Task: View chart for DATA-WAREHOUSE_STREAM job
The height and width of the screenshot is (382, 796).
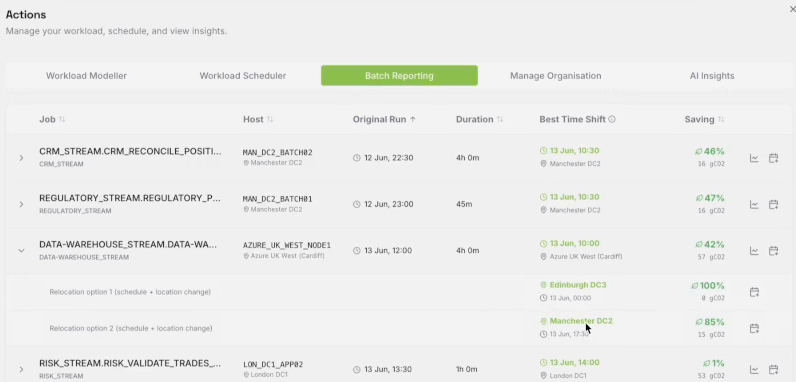Action: click(x=754, y=251)
